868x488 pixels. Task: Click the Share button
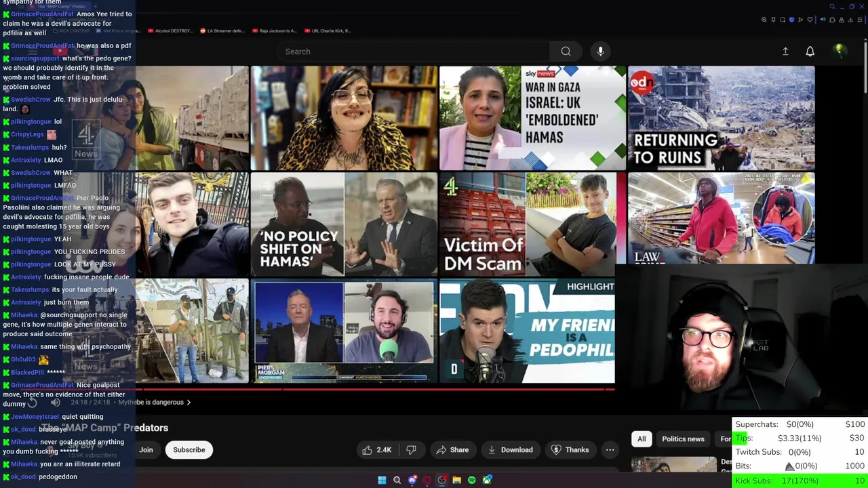point(452,450)
